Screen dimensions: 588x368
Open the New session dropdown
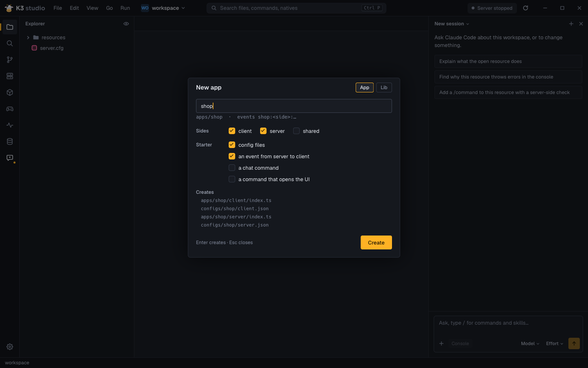tap(452, 24)
